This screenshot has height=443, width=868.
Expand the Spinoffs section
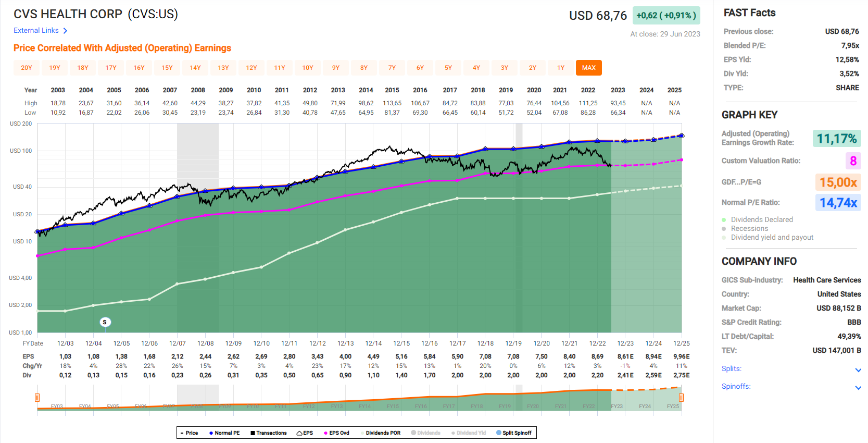(858, 387)
